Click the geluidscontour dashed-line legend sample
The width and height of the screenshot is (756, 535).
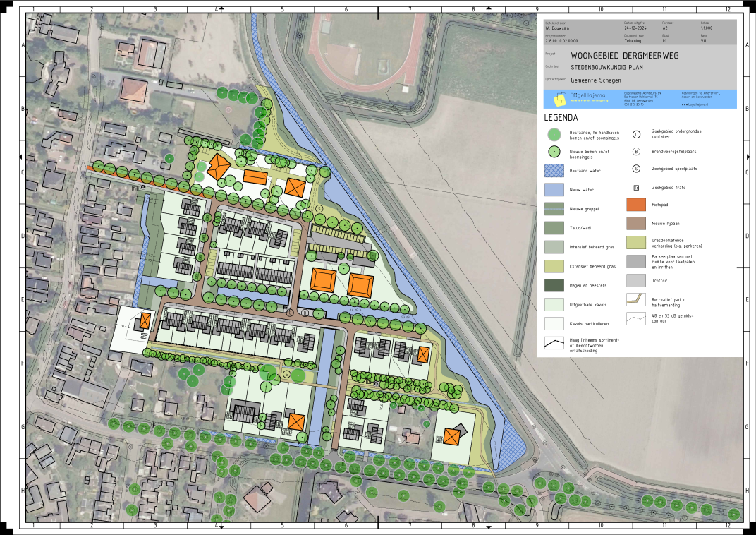[636, 318]
